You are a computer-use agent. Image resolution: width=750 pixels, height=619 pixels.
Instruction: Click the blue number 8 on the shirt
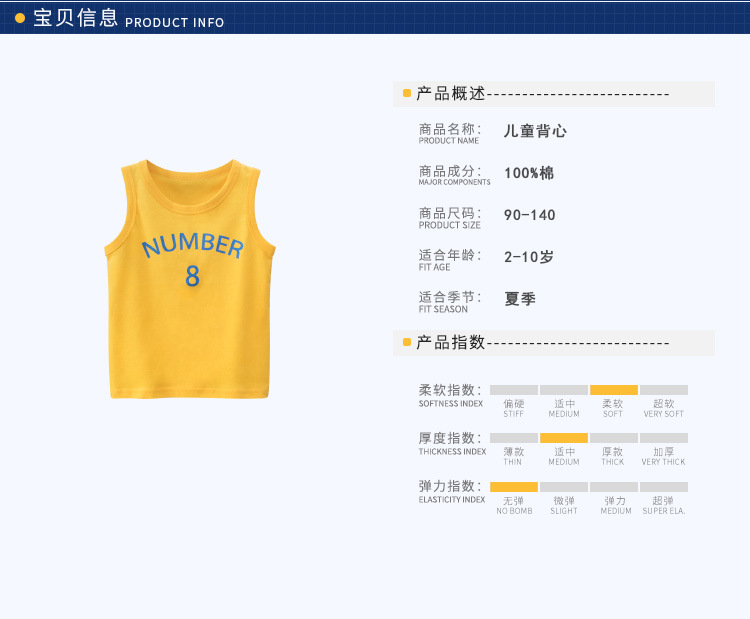coord(192,276)
